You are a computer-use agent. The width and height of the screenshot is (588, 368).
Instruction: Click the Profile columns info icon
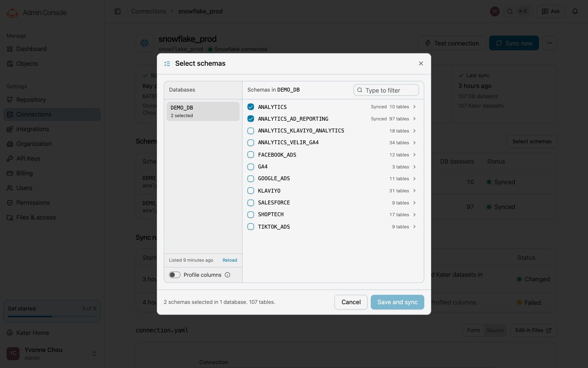pyautogui.click(x=227, y=275)
